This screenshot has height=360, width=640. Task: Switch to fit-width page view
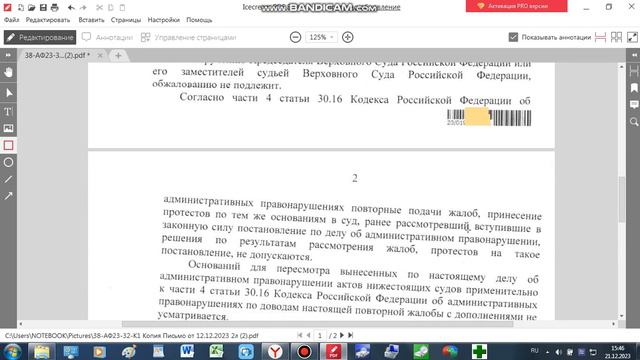[x=600, y=37]
